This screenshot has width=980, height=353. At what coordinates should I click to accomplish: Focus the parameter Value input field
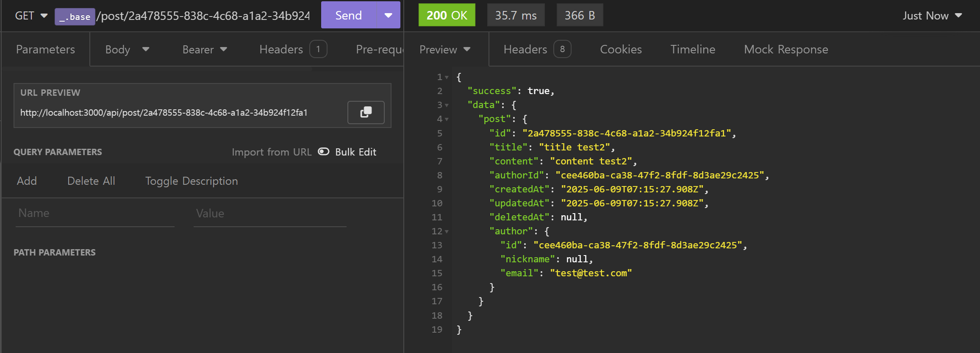(270, 213)
